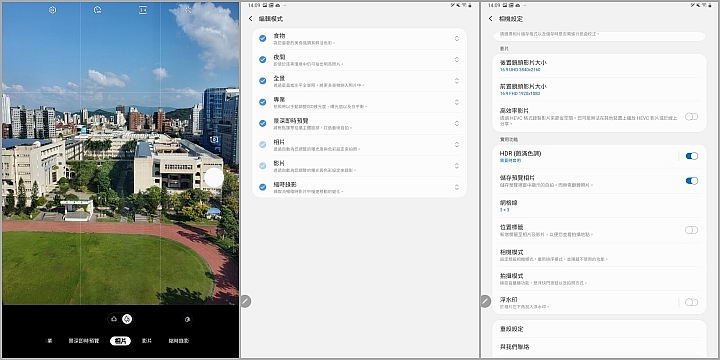
Task: Click reorder handle for 夜間 row
Action: point(457,59)
